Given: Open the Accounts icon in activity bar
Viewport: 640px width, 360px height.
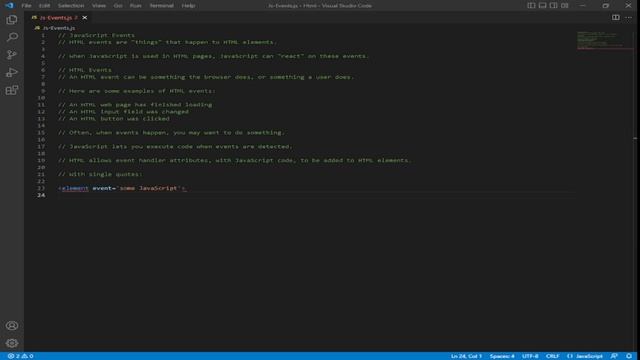Looking at the screenshot, I should pyautogui.click(x=12, y=325).
